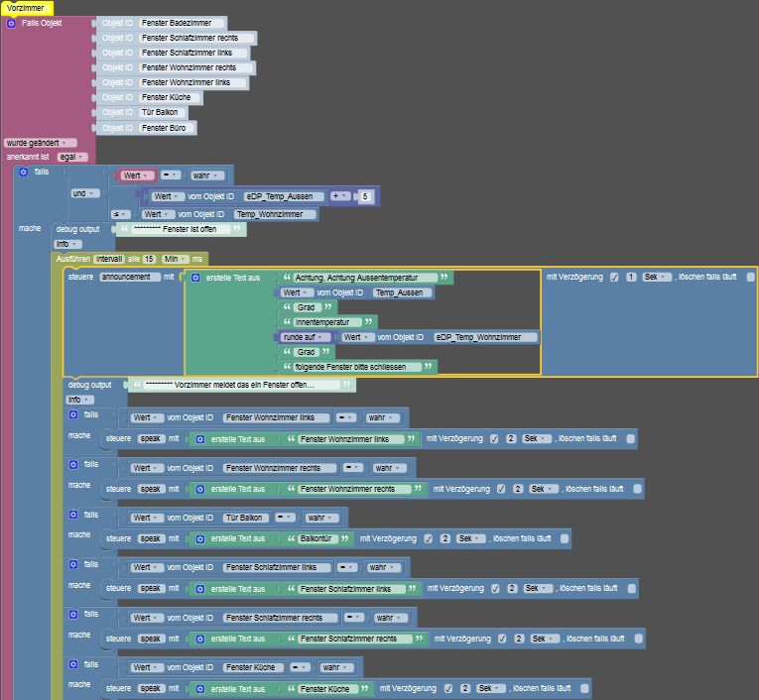Open gear on erstelle Text aus for Balkontür text

(200, 539)
